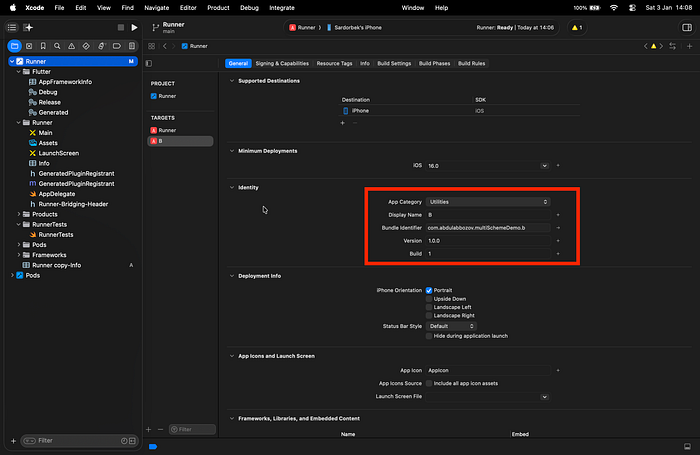Click the Display Name field
The image size is (700, 455).
click(x=488, y=215)
